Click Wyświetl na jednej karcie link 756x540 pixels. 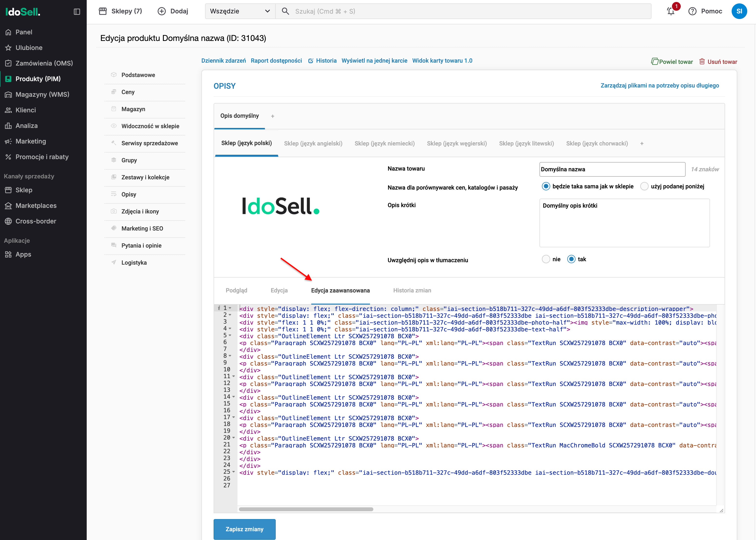point(374,60)
